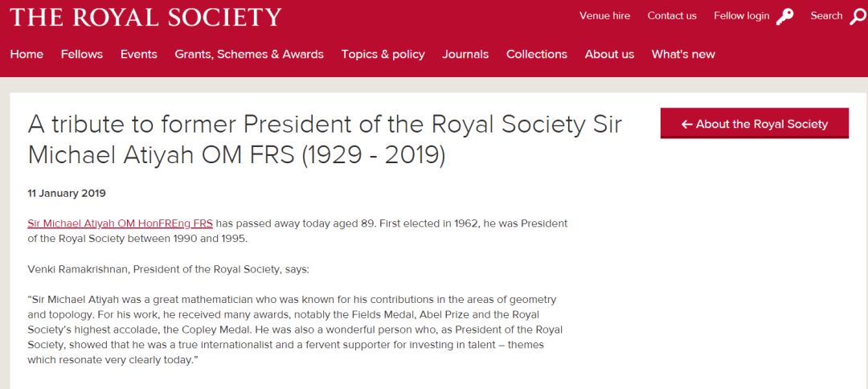
Task: Select About us in navigation bar
Action: pyautogui.click(x=609, y=54)
